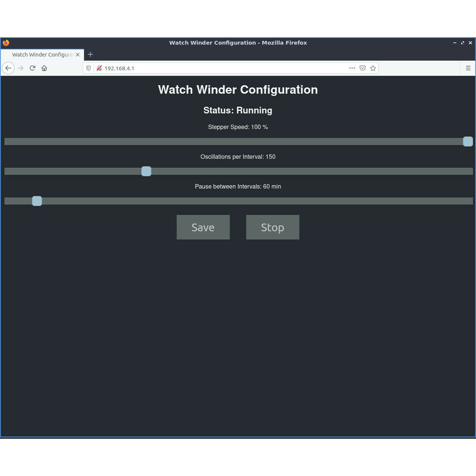Viewport: 476px width, 476px height.
Task: View insecure connection padlock details
Action: [99, 68]
